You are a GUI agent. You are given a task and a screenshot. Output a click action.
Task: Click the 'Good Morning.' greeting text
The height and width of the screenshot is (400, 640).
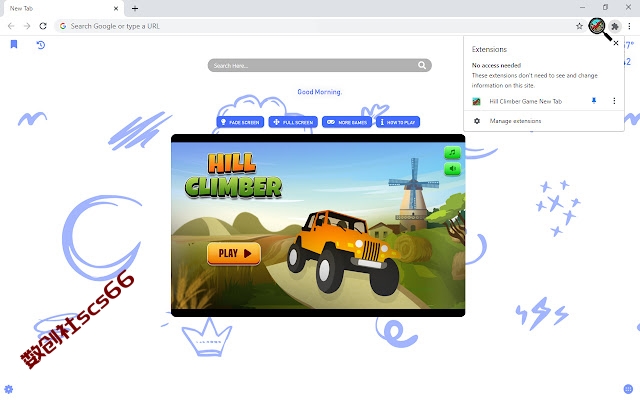pyautogui.click(x=320, y=92)
